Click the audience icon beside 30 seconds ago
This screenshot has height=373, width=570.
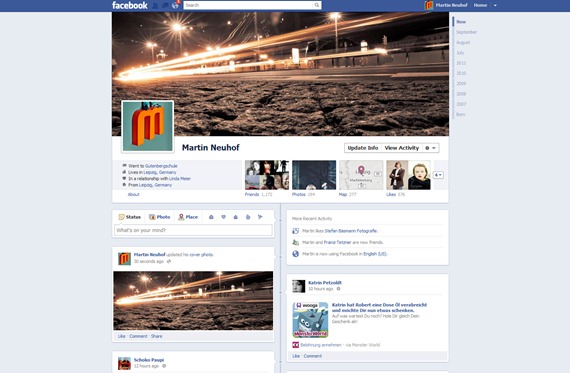click(169, 261)
